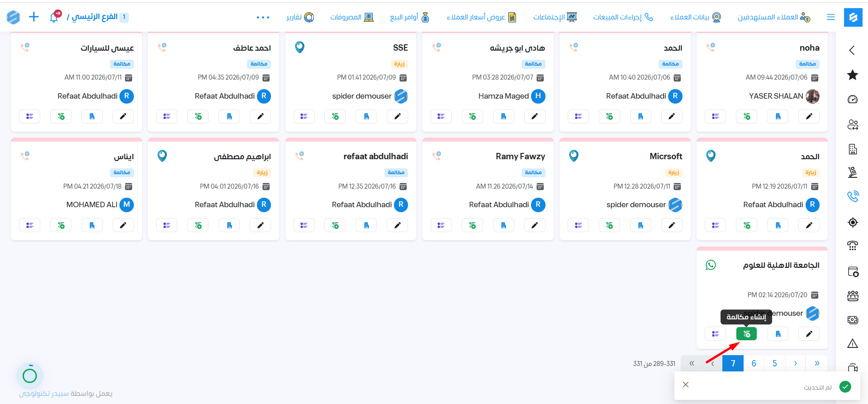Click the details list icon on Ramy Fawzy card

point(441,225)
